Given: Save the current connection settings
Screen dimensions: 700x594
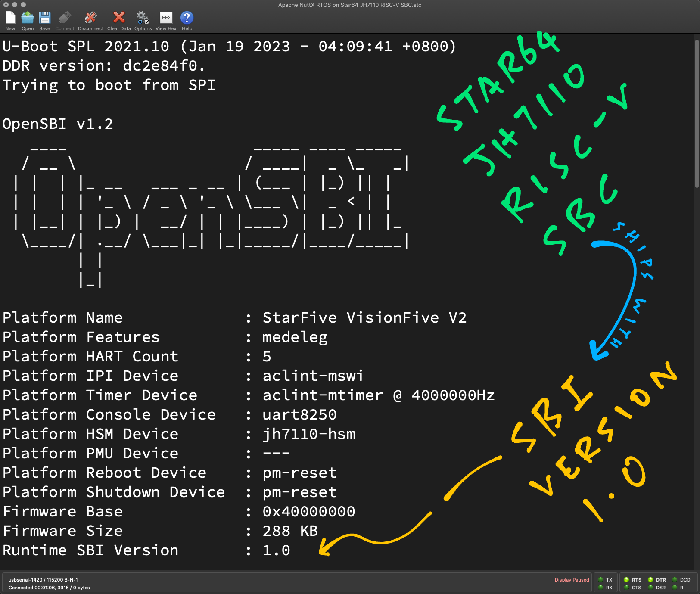Looking at the screenshot, I should [x=45, y=21].
